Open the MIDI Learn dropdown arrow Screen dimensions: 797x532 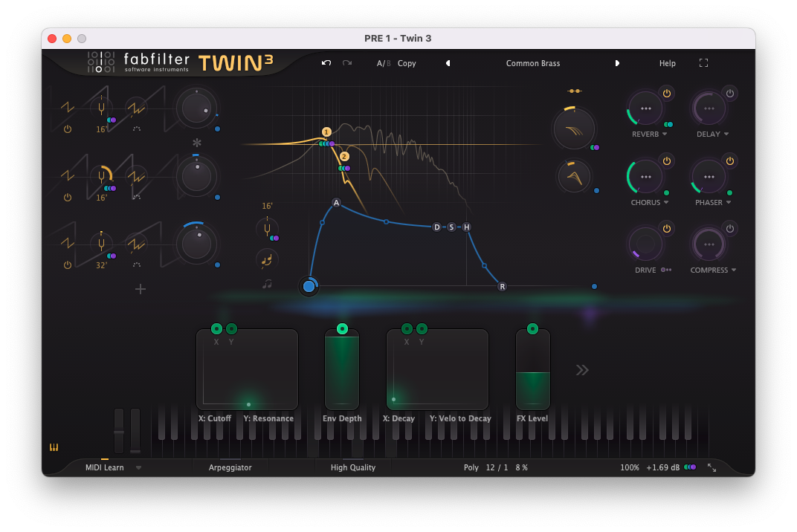[x=138, y=468]
